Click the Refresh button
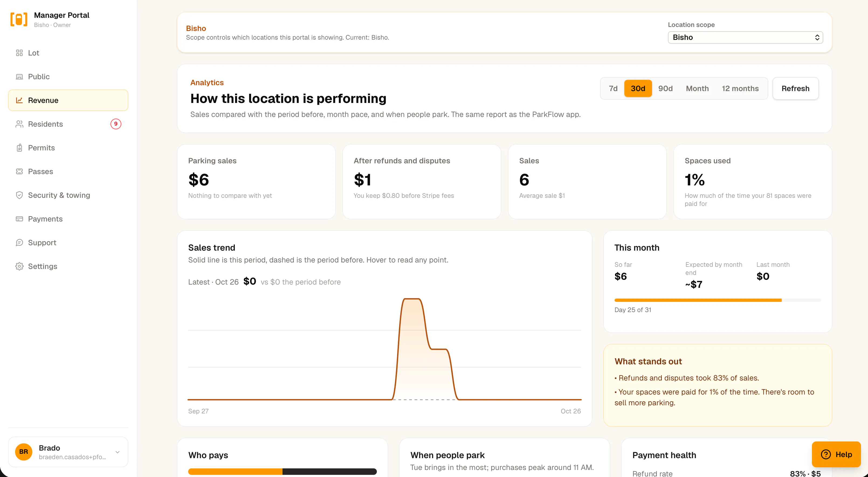The width and height of the screenshot is (868, 477). (795, 88)
